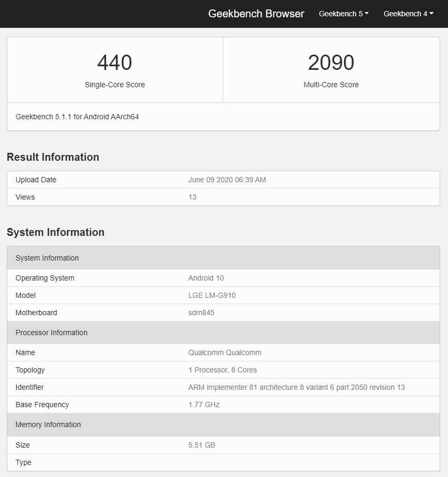The image size is (448, 477).
Task: Click the large System Information section heading
Action: point(56,232)
